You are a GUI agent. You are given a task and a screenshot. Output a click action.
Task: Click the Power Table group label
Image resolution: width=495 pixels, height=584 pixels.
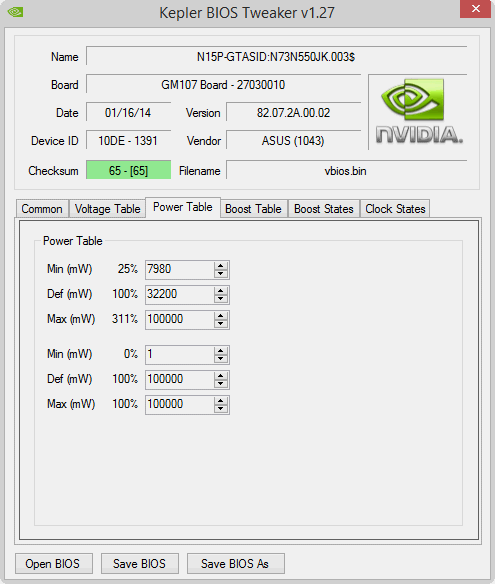point(73,241)
